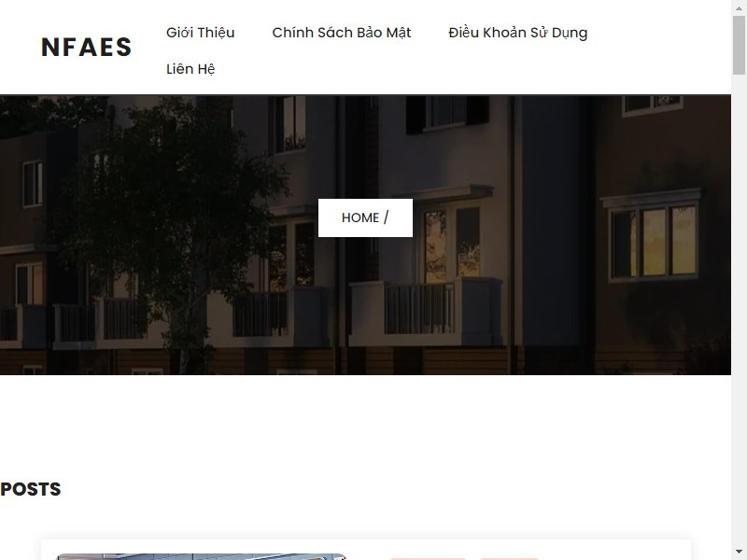
Task: Click the lit yellow window in banner image
Action: point(655,242)
